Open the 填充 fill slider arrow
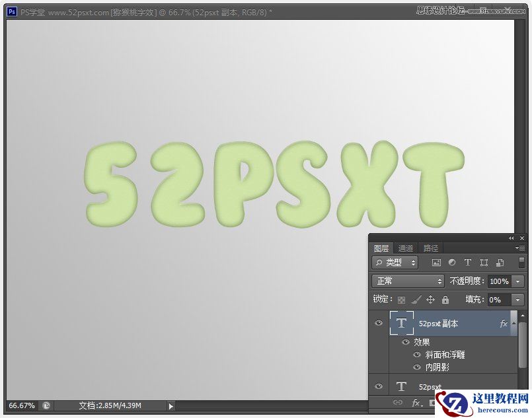This screenshot has width=532, height=418. pos(517,300)
